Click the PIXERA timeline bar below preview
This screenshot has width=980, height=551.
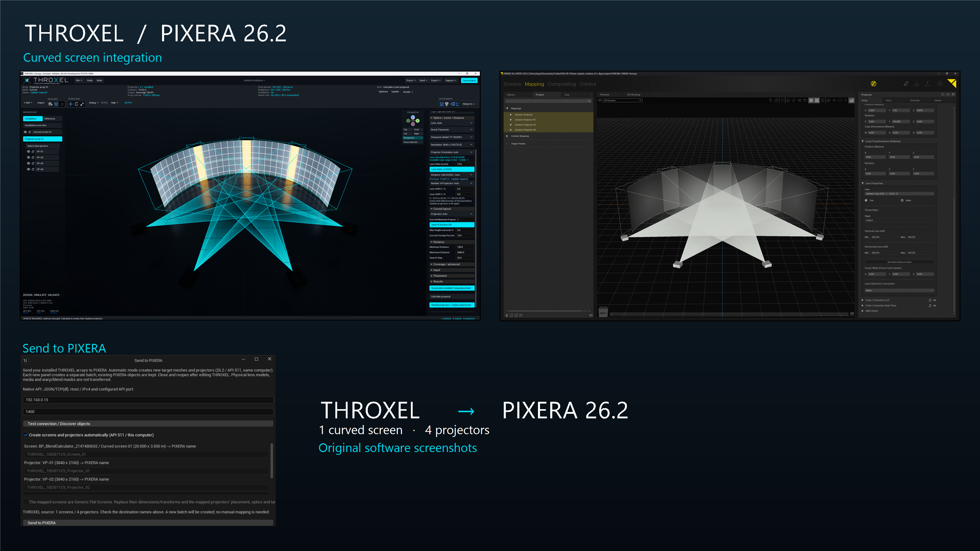click(x=729, y=314)
